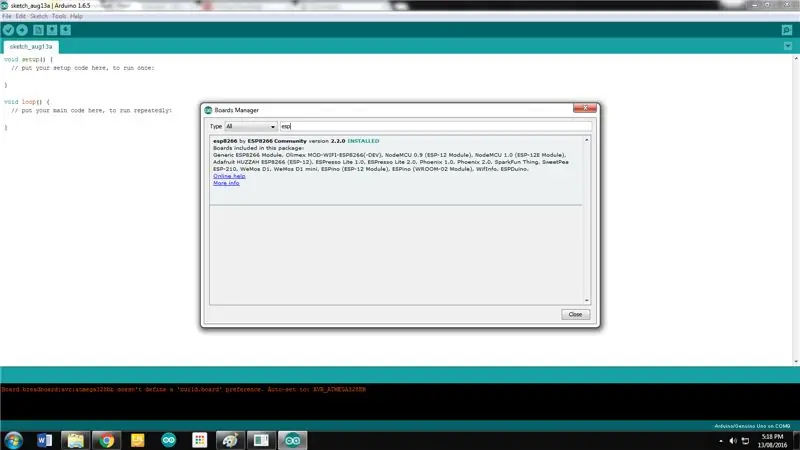Open the sketch tab options dropdown arrow
This screenshot has width=800, height=450.
coord(788,46)
